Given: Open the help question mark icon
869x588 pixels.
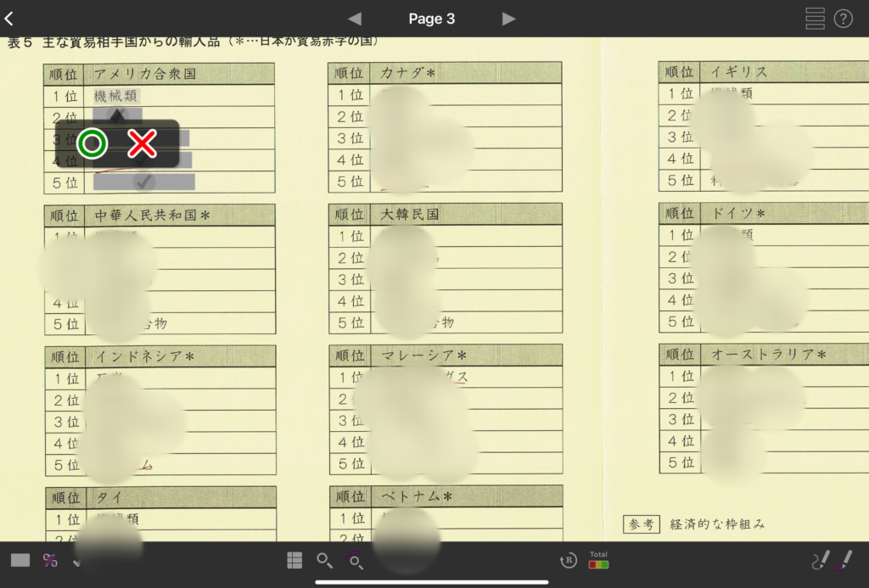Looking at the screenshot, I should pyautogui.click(x=843, y=18).
